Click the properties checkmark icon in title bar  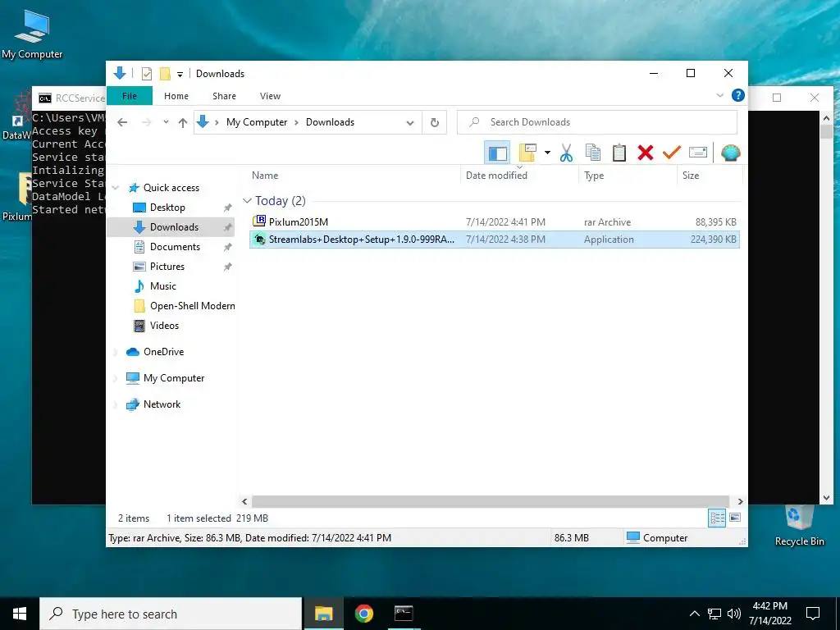pos(146,74)
